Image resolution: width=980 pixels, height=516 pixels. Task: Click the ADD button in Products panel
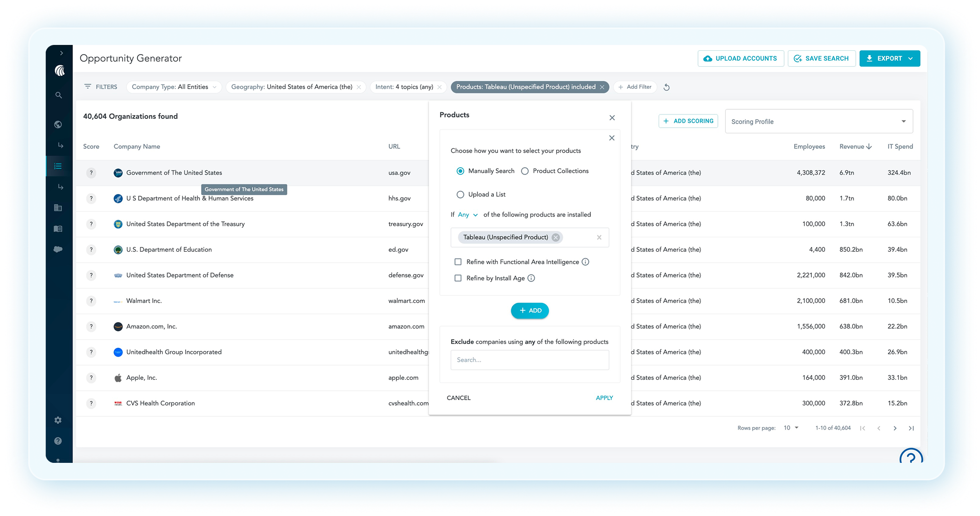coord(530,311)
